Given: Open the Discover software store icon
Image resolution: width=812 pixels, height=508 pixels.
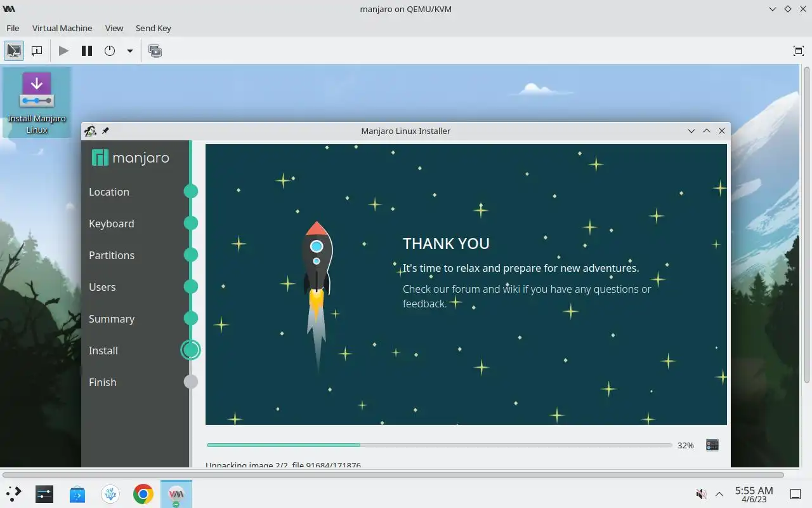Looking at the screenshot, I should (x=77, y=494).
